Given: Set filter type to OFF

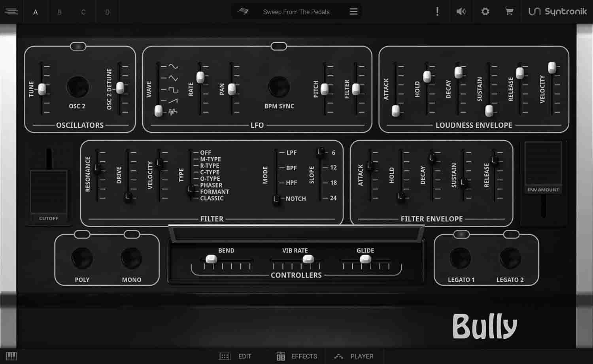Looking at the screenshot, I should point(205,153).
